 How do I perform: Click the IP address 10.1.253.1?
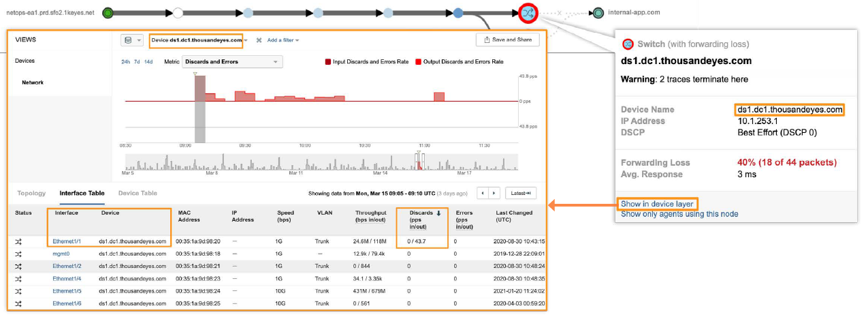[757, 121]
